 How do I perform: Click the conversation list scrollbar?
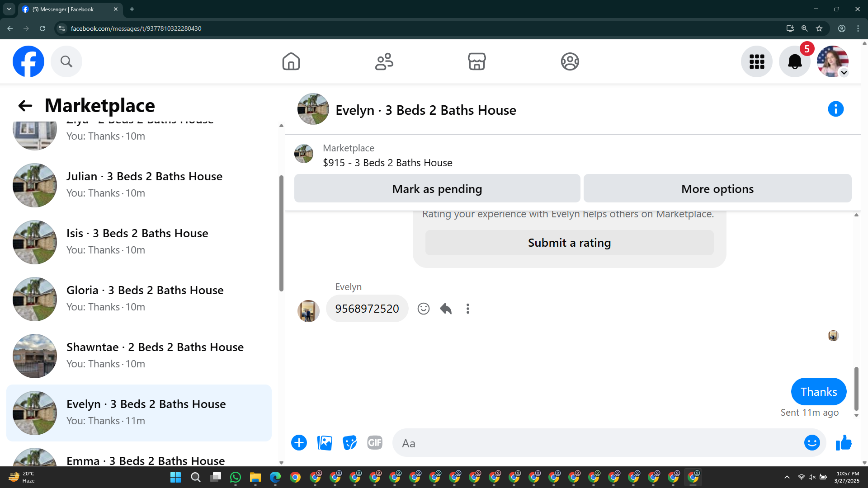pos(281,233)
